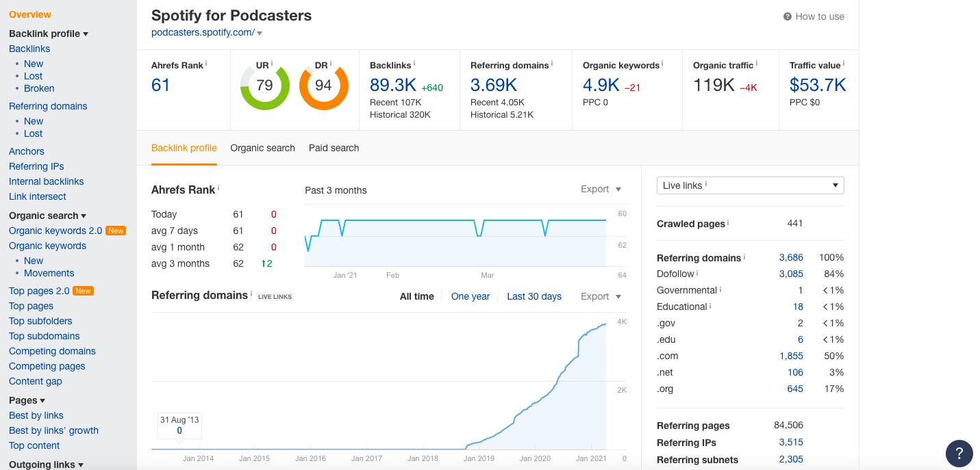Open Link intersect sidebar link
980x470 pixels.
[x=38, y=196]
